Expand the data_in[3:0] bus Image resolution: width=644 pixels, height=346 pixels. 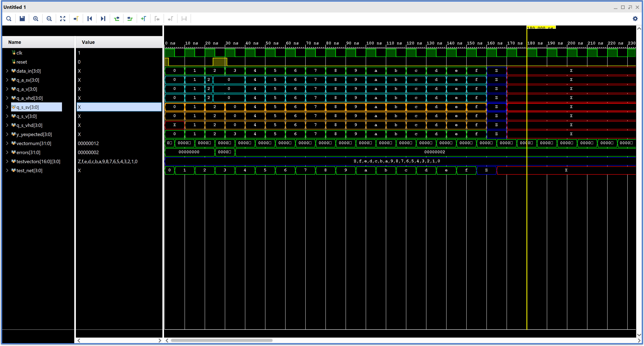coord(7,71)
